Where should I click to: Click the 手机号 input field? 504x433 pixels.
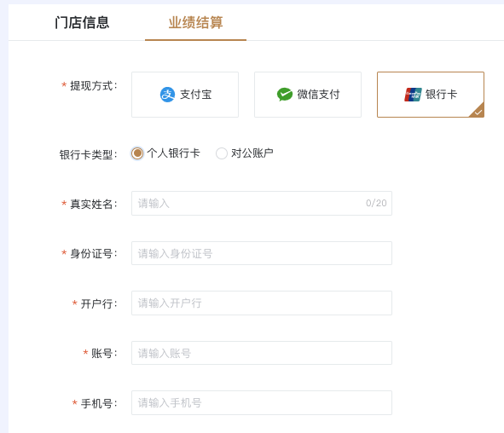(x=262, y=402)
